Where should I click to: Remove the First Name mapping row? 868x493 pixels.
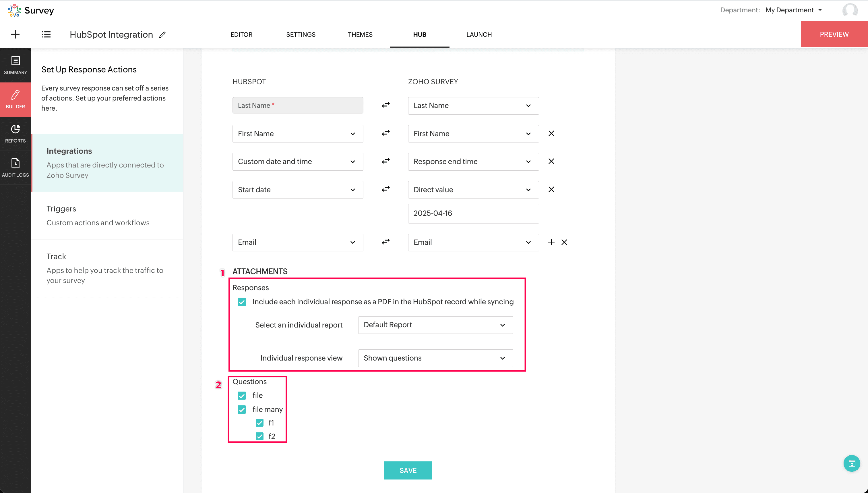point(551,133)
